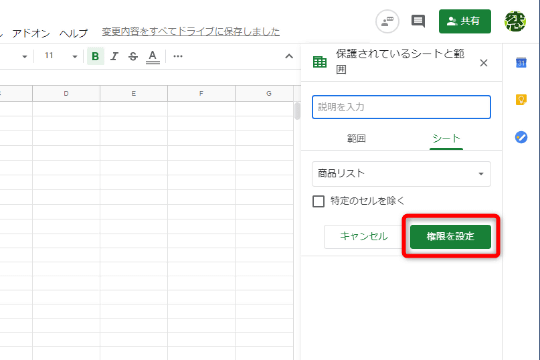Open the ヘルプ menu
The image size is (540, 360).
pyautogui.click(x=73, y=33)
